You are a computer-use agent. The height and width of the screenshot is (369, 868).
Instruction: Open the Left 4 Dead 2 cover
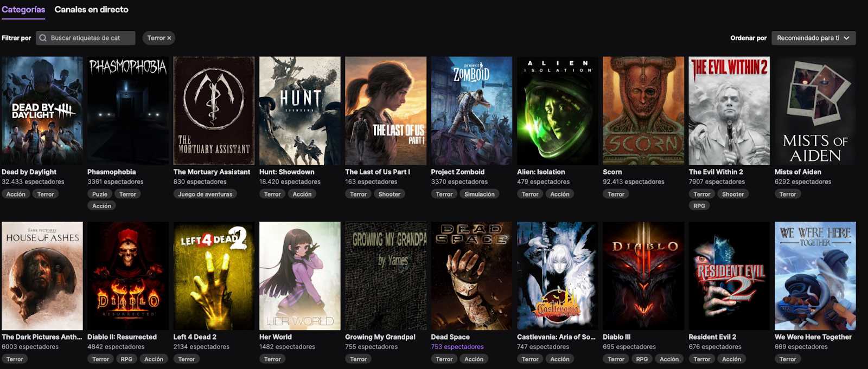pos(214,276)
